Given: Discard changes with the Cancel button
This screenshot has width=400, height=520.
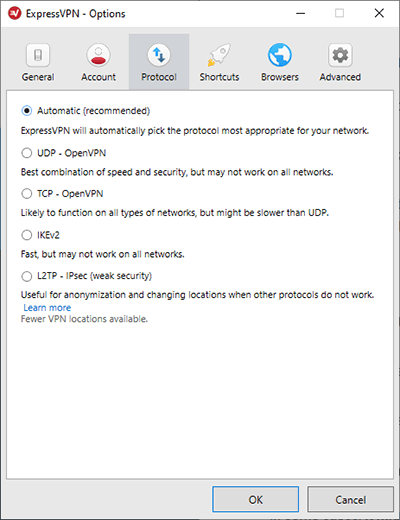Looking at the screenshot, I should pos(351,499).
